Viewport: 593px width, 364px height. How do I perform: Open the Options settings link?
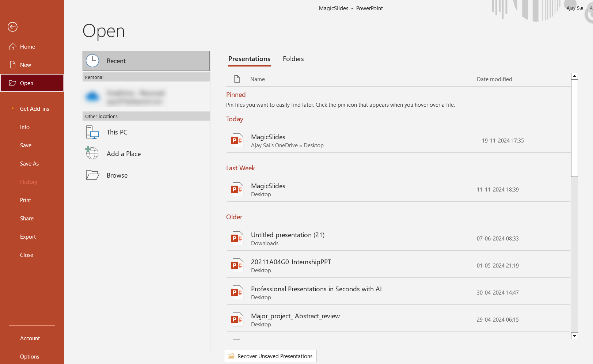click(30, 357)
